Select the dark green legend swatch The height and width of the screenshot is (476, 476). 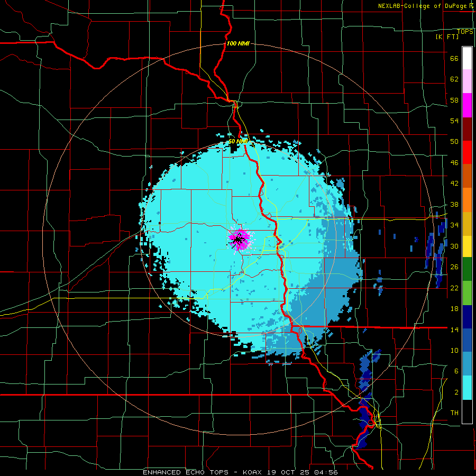[x=467, y=269]
